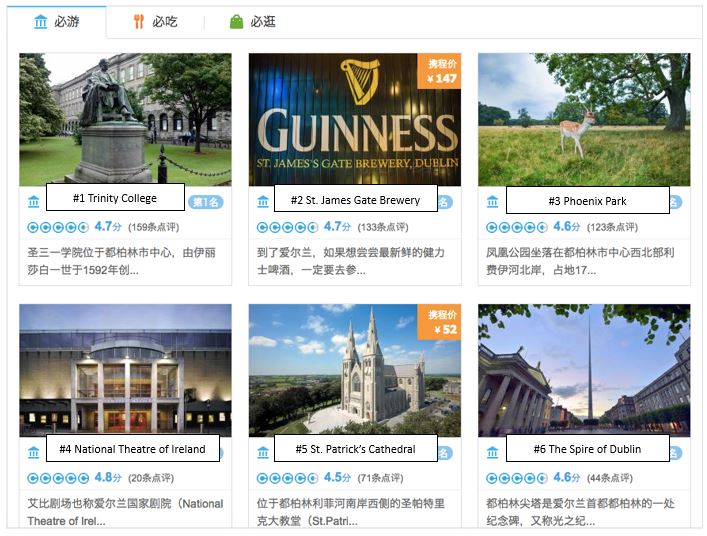Open 20条点评 reviews for National Theatre
This screenshot has height=536, width=707.
point(151,478)
